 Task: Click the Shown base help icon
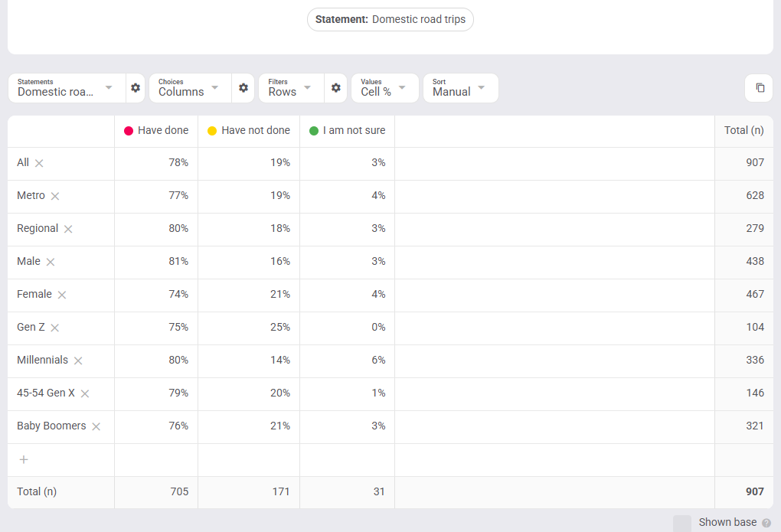[766, 523]
